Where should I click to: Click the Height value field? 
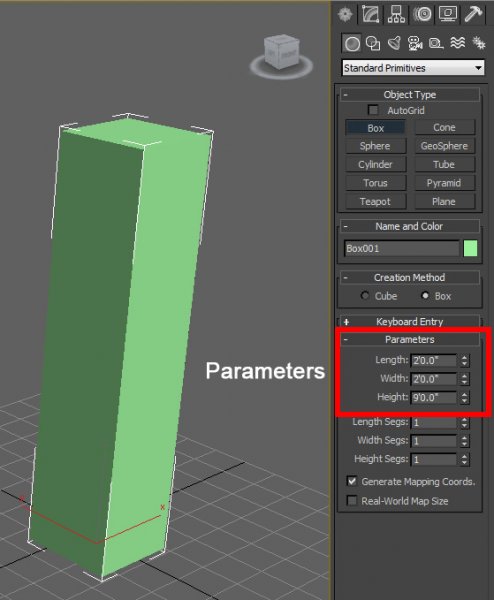(x=434, y=397)
